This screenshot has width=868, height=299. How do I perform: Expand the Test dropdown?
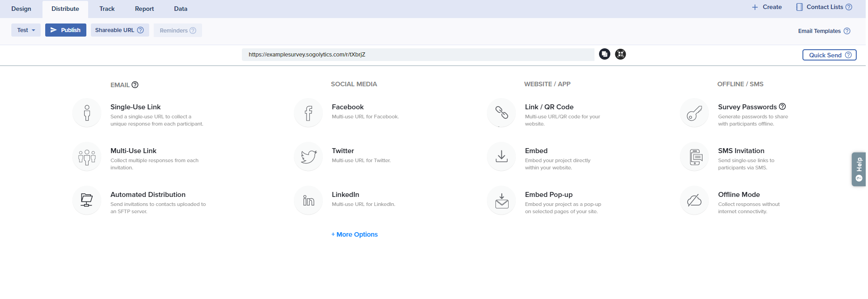pyautogui.click(x=26, y=30)
